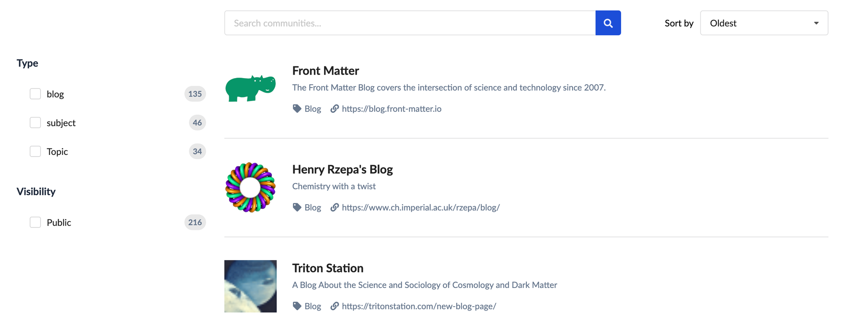Open Henry Rzepa's Blog community title
The width and height of the screenshot is (868, 334).
[342, 170]
